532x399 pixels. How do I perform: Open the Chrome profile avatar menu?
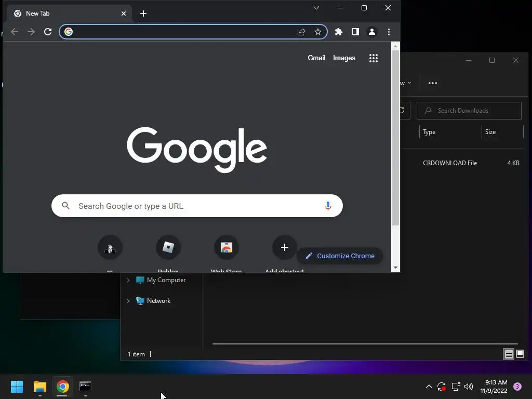(372, 32)
